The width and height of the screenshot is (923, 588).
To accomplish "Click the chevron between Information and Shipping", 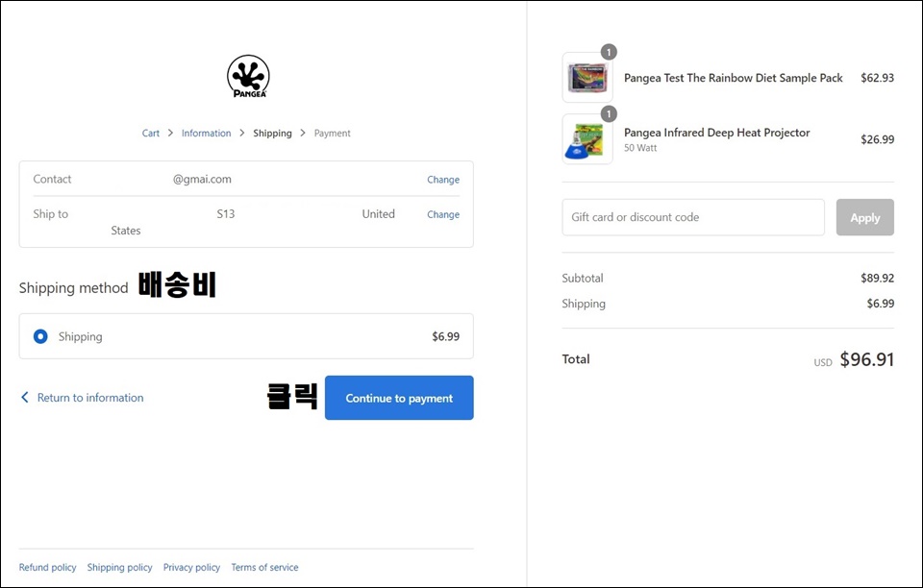I will click(242, 133).
